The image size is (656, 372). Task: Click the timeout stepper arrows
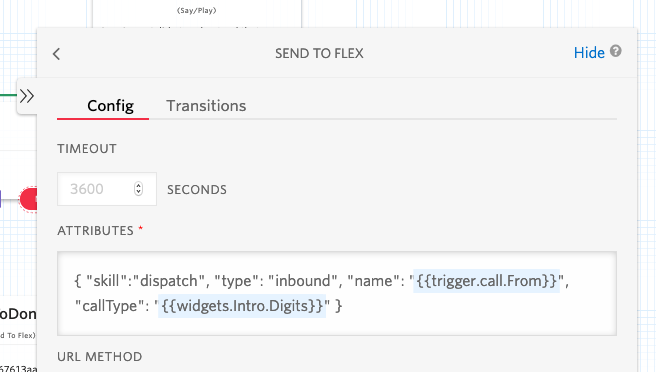point(138,189)
